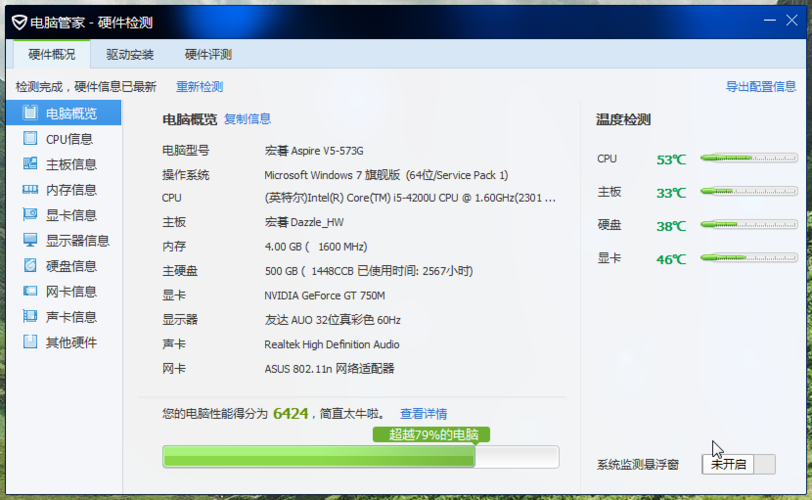Click the Intel Core i5-4200U CPU text
Viewport: 812px width, 500px height.
click(x=410, y=198)
